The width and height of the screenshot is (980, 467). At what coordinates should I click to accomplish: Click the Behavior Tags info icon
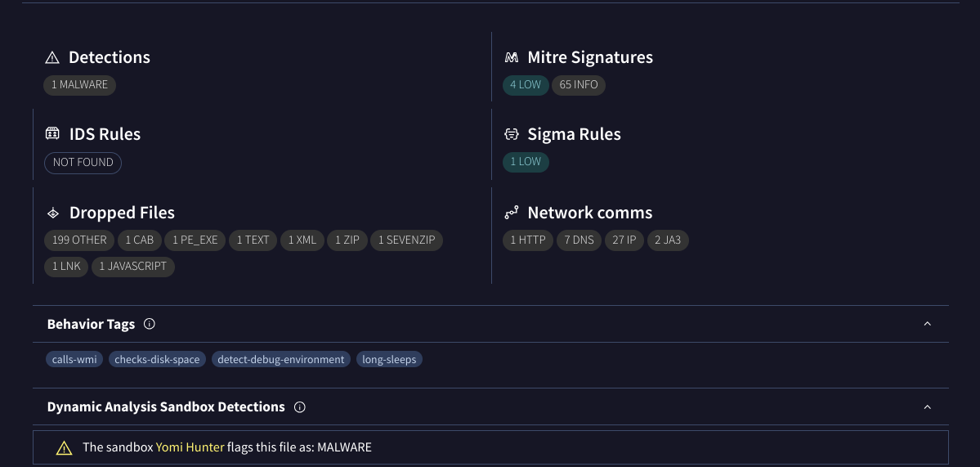(x=150, y=324)
